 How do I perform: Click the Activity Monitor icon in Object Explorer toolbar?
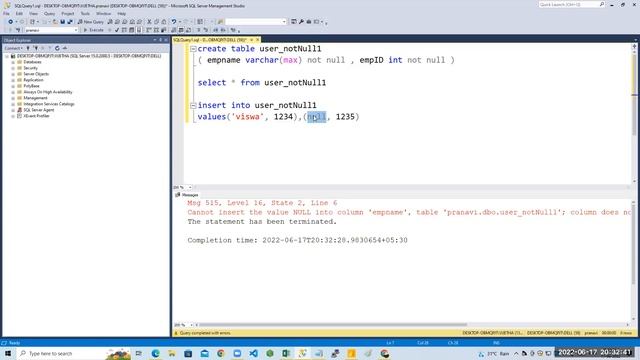64,48
